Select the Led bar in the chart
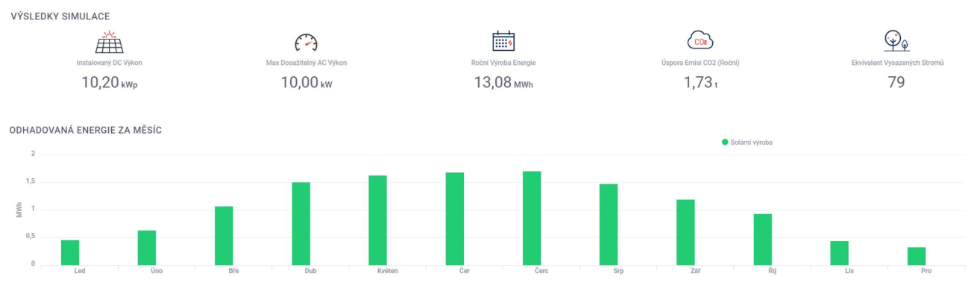Image resolution: width=980 pixels, height=291 pixels. pyautogui.click(x=70, y=252)
